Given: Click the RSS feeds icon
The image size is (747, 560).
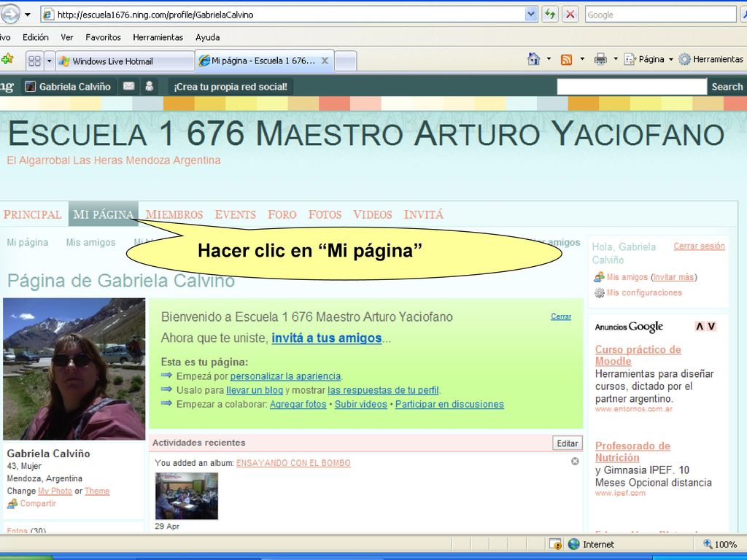Looking at the screenshot, I should [x=566, y=60].
